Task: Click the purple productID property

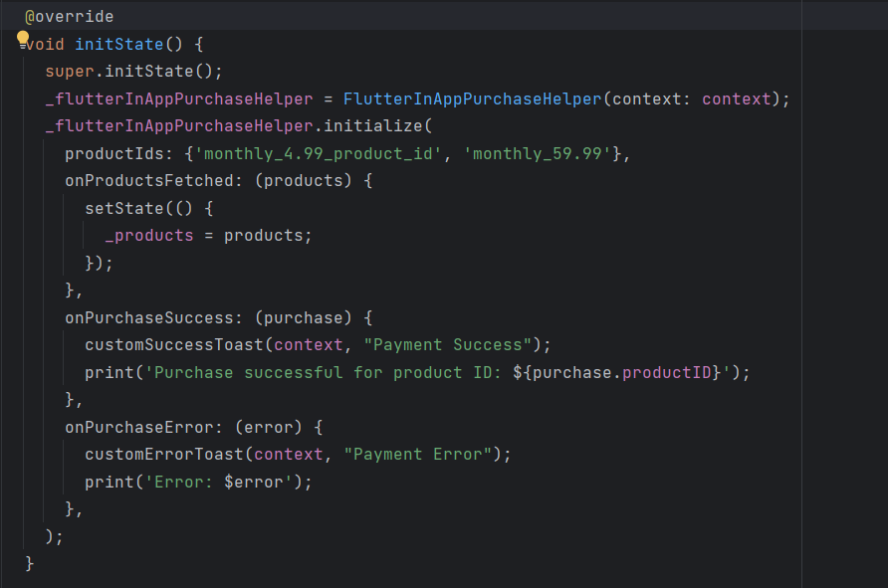Action: (x=667, y=373)
